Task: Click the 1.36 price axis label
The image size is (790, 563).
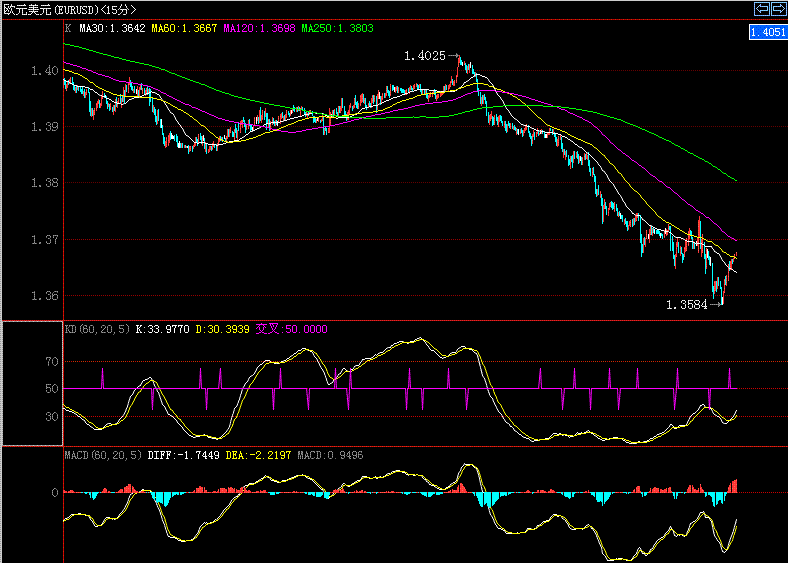Action: (45, 296)
